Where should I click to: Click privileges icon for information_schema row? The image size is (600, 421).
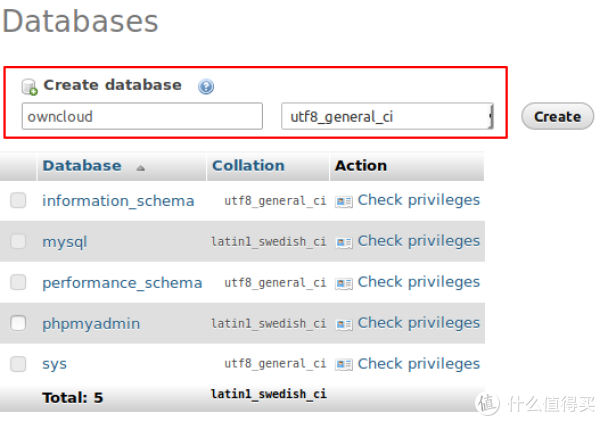coord(344,201)
